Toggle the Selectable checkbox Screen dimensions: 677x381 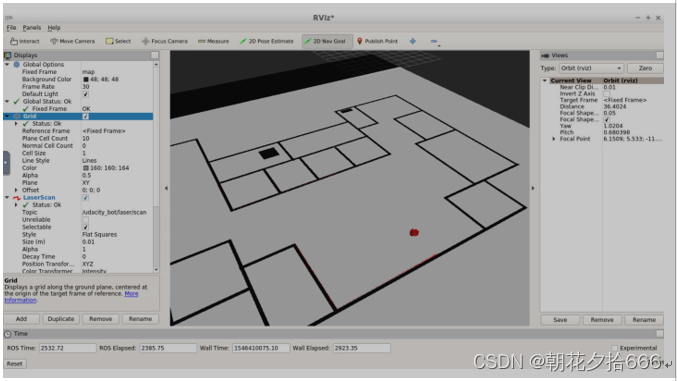click(x=85, y=227)
